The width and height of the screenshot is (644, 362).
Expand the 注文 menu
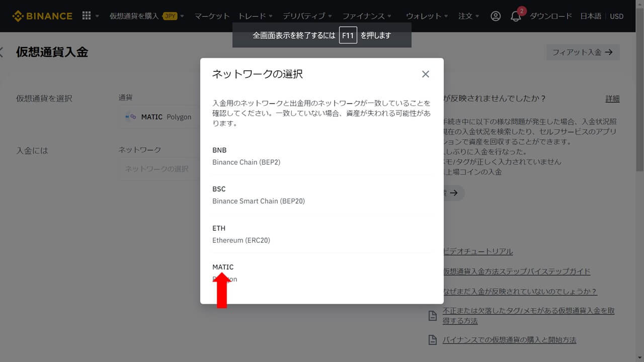469,16
